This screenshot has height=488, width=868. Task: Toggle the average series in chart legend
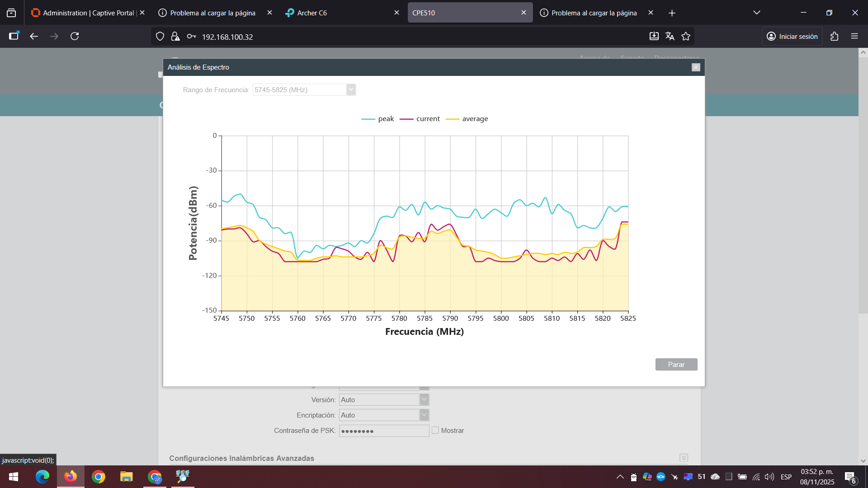coord(467,119)
